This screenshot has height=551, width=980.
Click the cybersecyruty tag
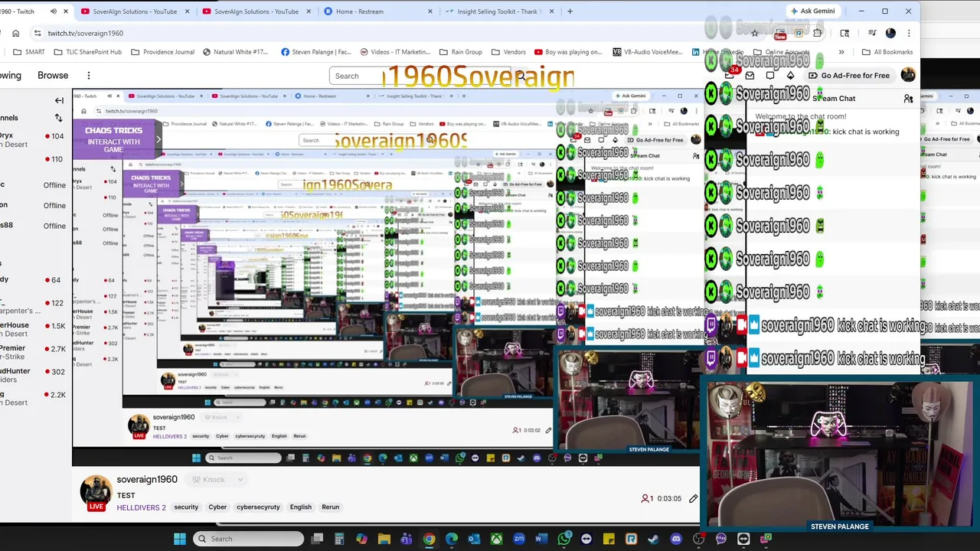pyautogui.click(x=258, y=507)
